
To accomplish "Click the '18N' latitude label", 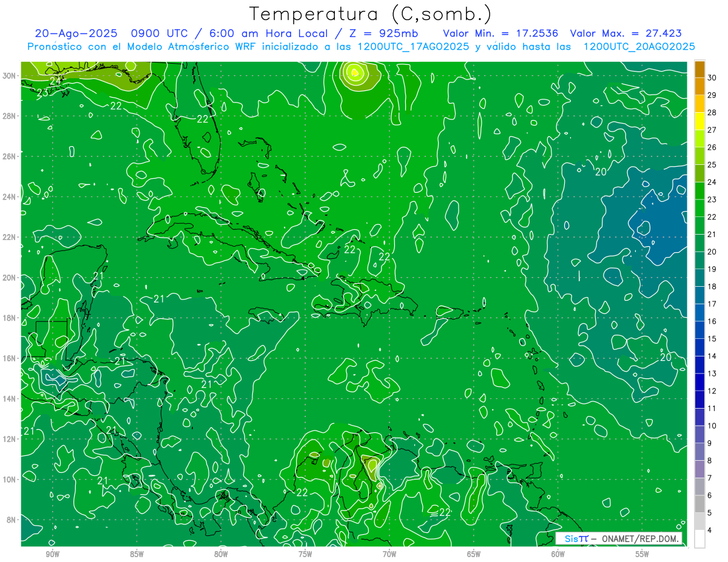I will [9, 318].
